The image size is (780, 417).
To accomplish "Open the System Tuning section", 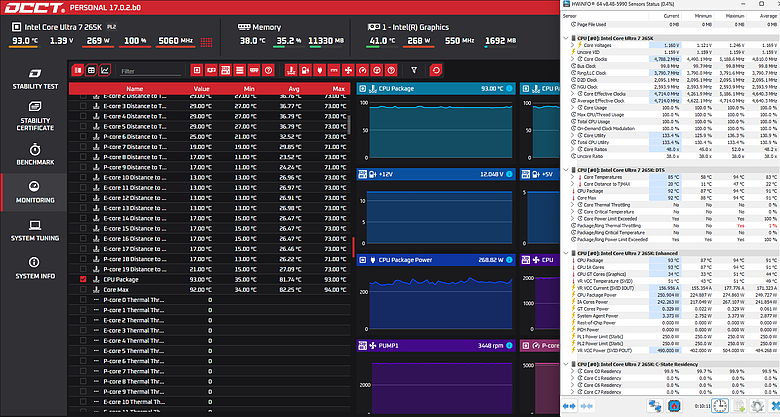I will 35,230.
